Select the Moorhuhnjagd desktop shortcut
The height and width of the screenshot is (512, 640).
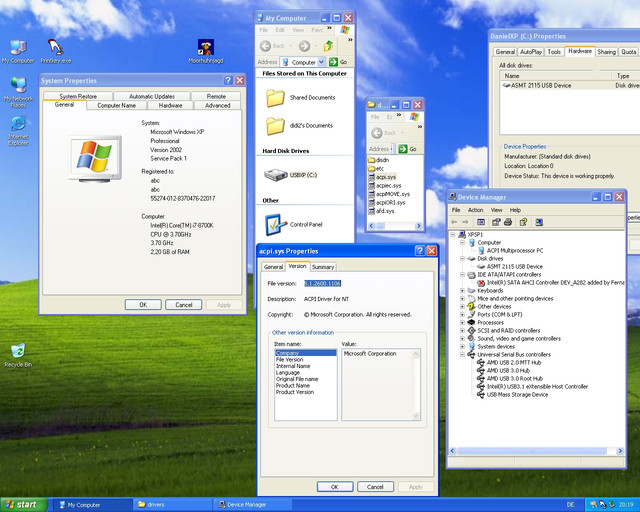click(x=206, y=51)
